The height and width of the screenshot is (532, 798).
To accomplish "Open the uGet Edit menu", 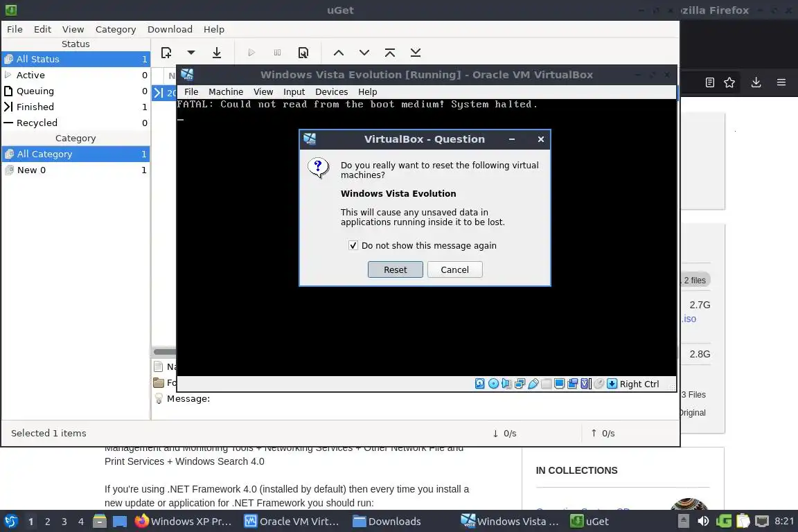I will coord(42,29).
